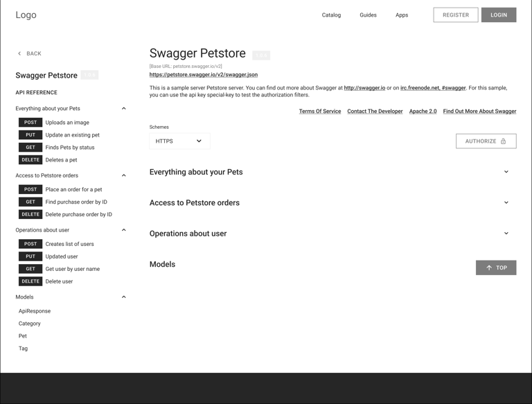Open the Apps menu item

click(x=402, y=15)
